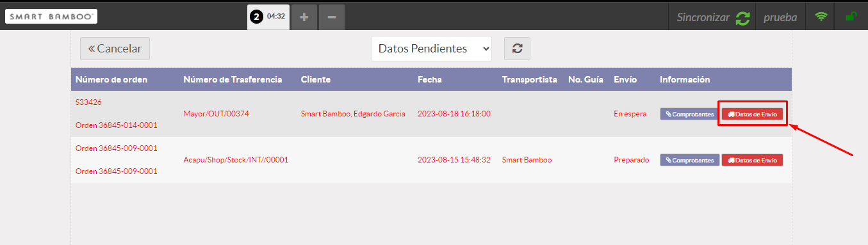Click the refresh icon beside dropdown

(517, 49)
